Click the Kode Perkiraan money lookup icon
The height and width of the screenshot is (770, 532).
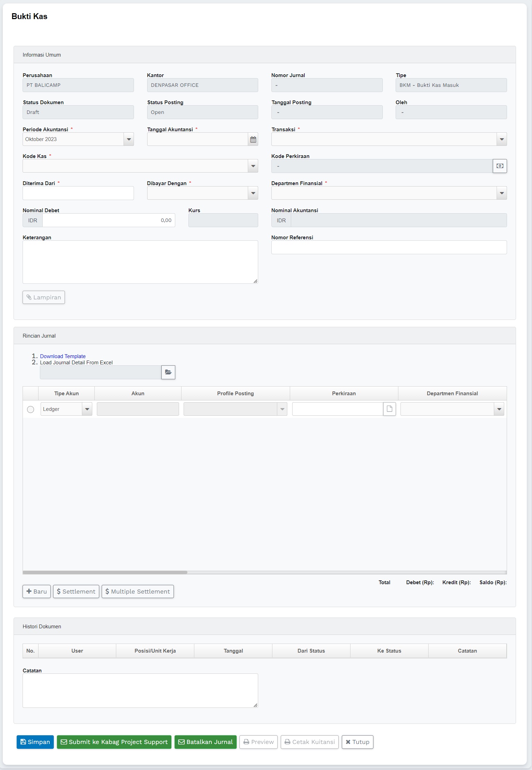tap(499, 166)
